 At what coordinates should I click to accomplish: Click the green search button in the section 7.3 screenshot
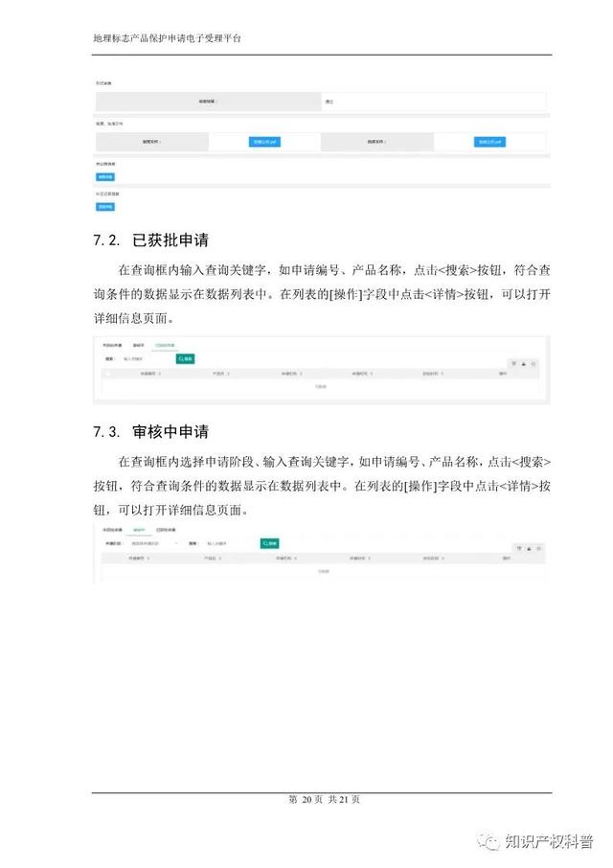click(269, 543)
